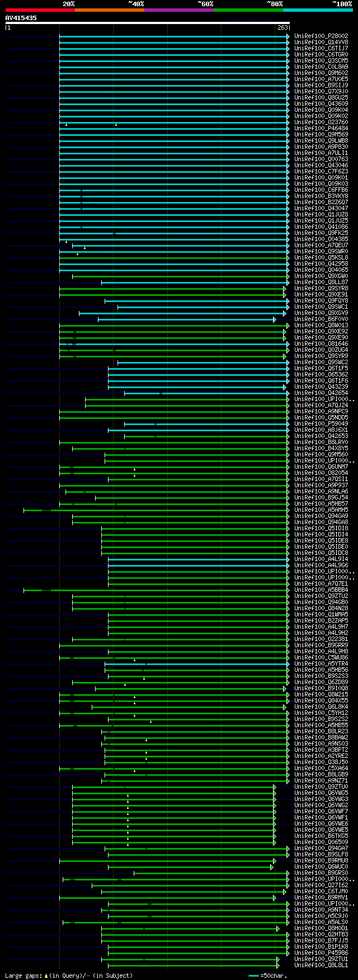Select the UniRef100_Q9SYR8 hit label
Viewport: 358px width, 980px height.
pos(321,288)
